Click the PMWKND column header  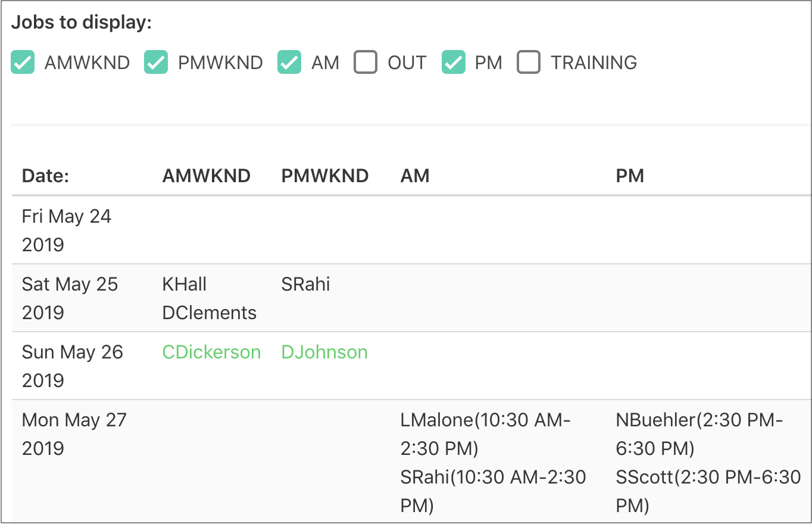pos(325,176)
